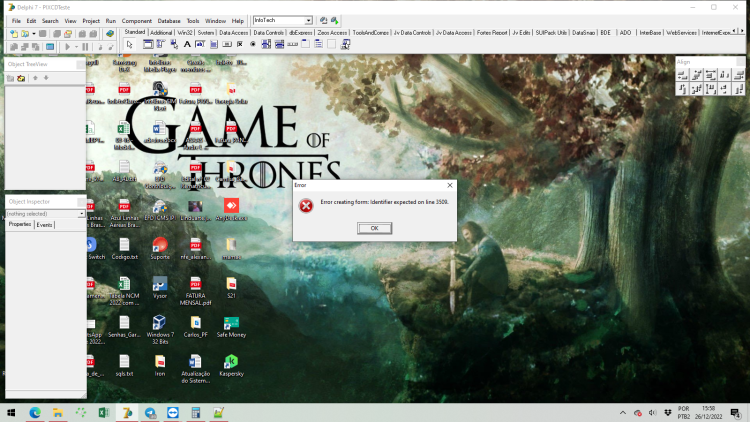Select the ScrollBar component icon
Screen dimensions: 750x422
[x=292, y=44]
